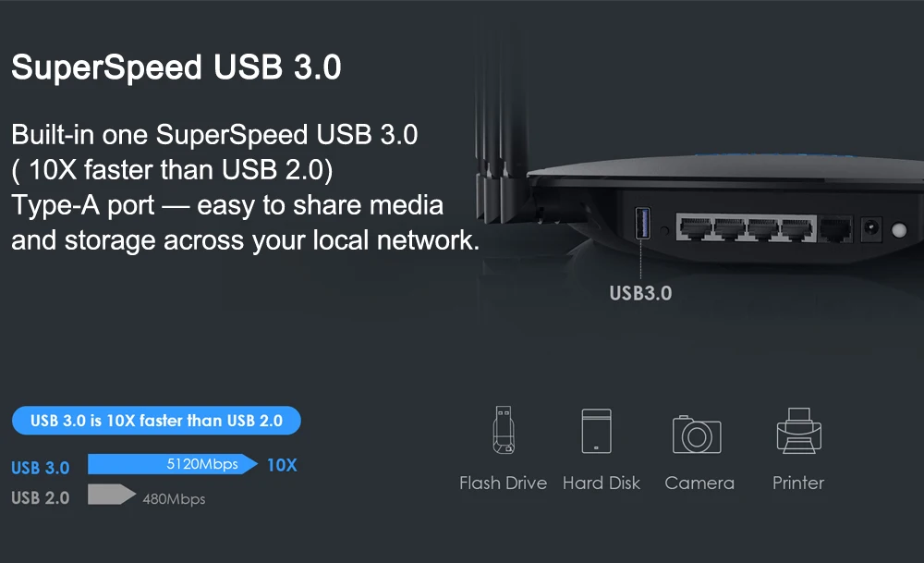Click the Flash Drive icon
Image resolution: width=924 pixels, height=563 pixels.
pos(504,430)
